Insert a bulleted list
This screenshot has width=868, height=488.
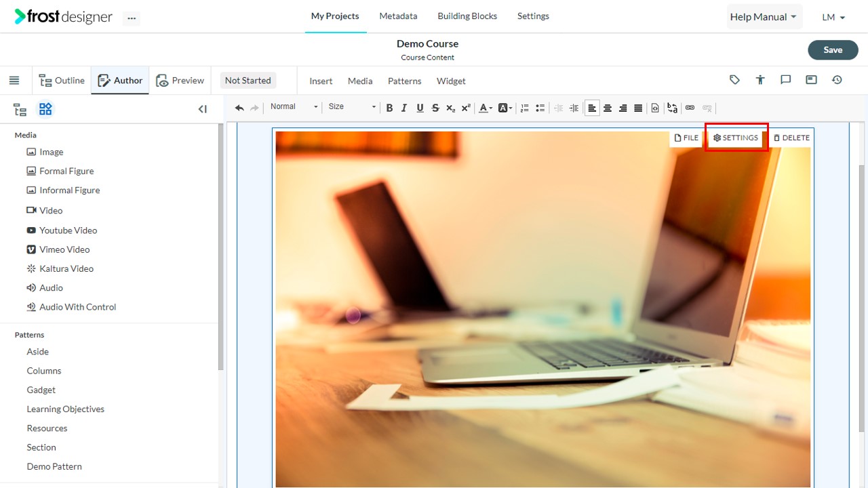pyautogui.click(x=540, y=108)
